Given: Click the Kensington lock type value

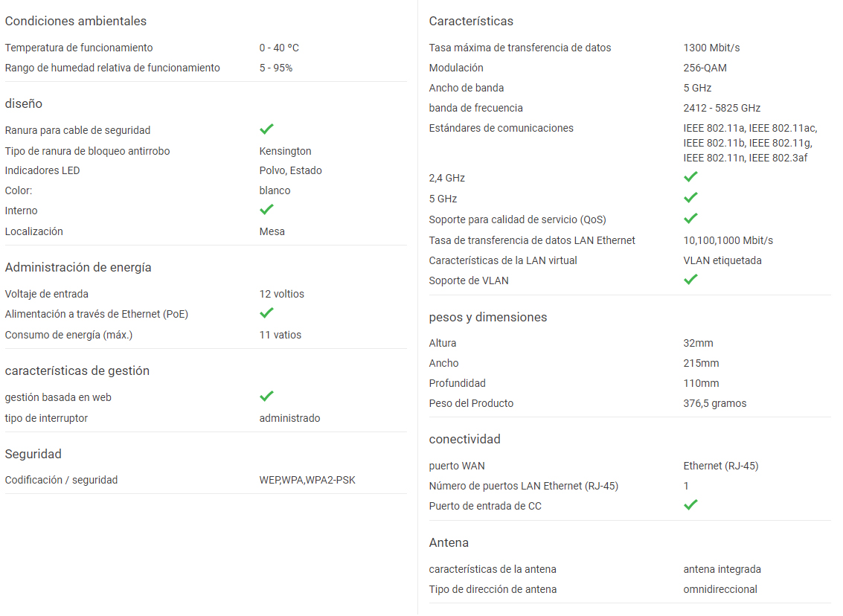Looking at the screenshot, I should coord(285,151).
